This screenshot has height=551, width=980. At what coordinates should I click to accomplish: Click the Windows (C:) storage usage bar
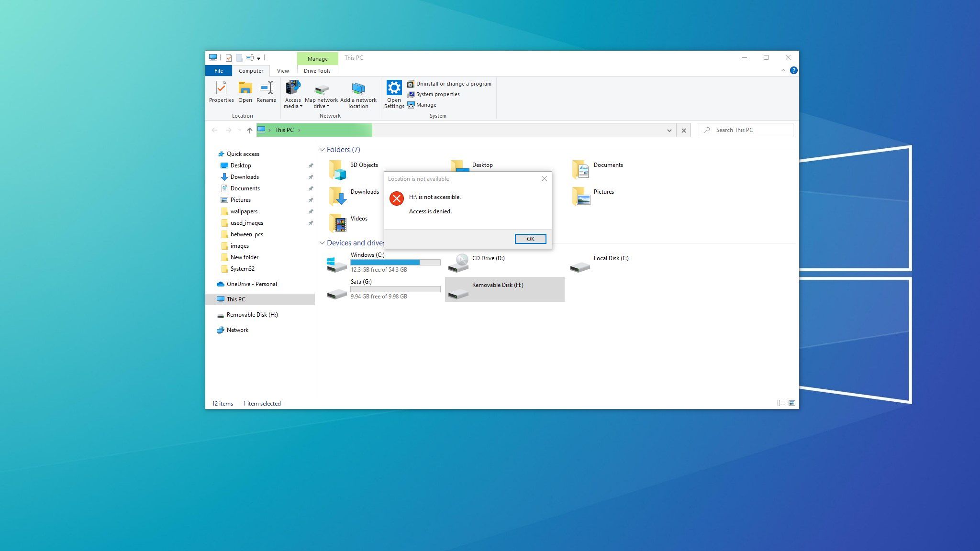pyautogui.click(x=395, y=263)
